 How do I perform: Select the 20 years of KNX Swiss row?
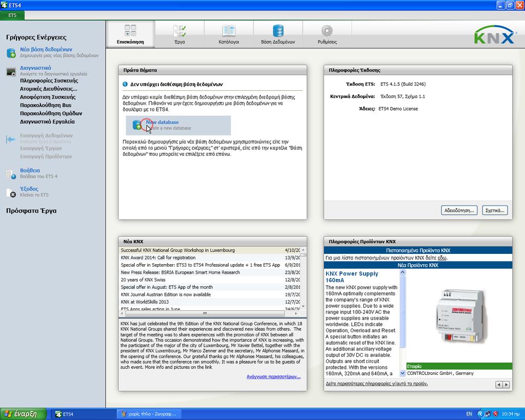point(210,279)
